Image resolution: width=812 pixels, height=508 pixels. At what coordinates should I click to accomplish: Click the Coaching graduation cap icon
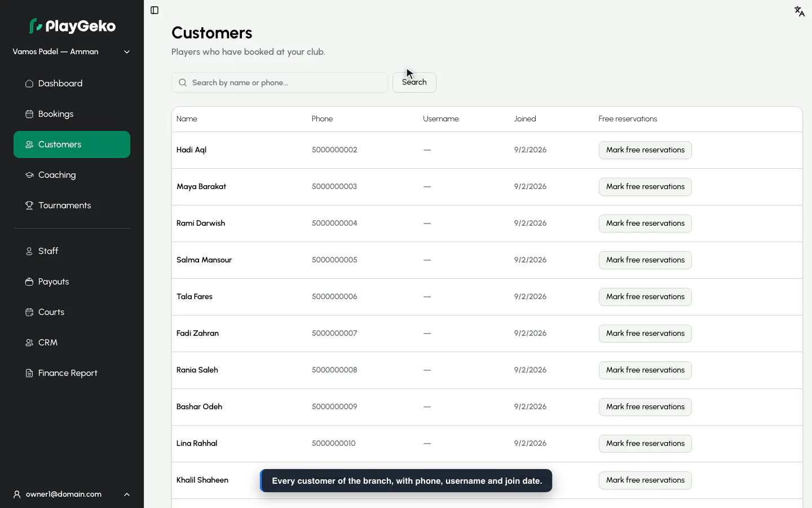[x=29, y=175]
